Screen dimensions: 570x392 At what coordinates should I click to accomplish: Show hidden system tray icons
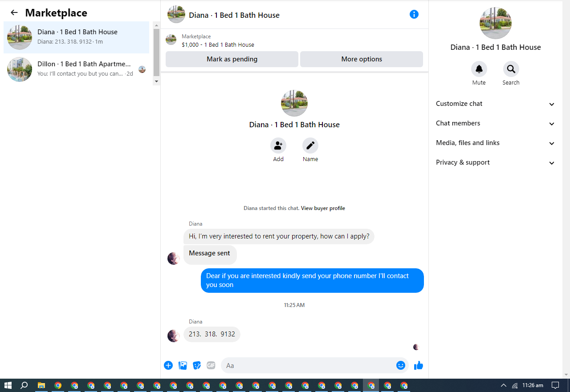click(x=504, y=385)
